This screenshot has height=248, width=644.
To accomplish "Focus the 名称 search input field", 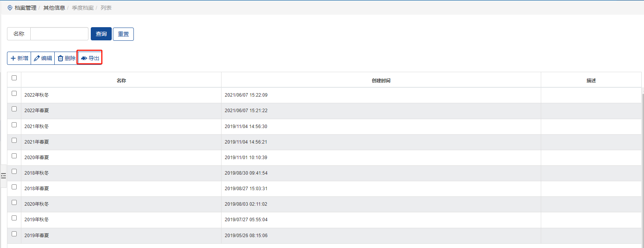I will [59, 34].
